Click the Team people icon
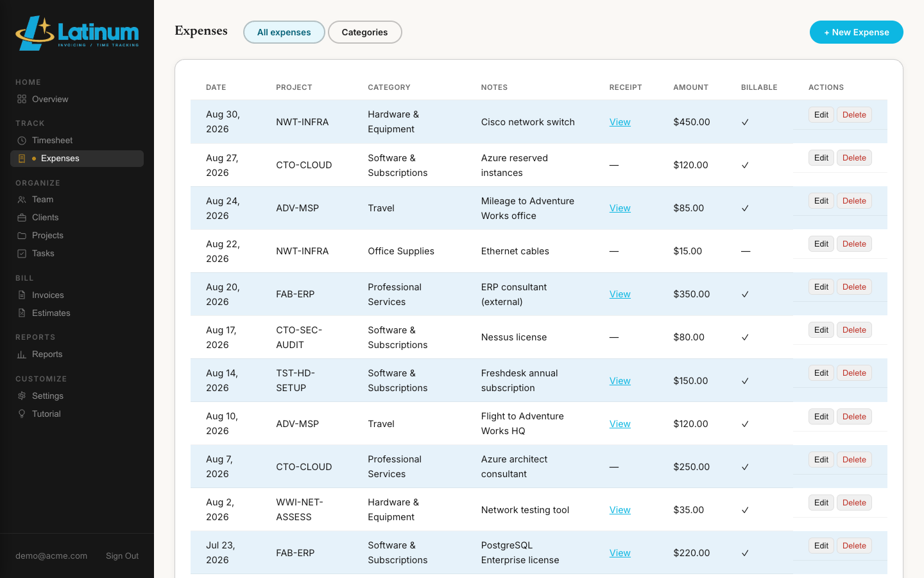The image size is (924, 578). coord(22,200)
